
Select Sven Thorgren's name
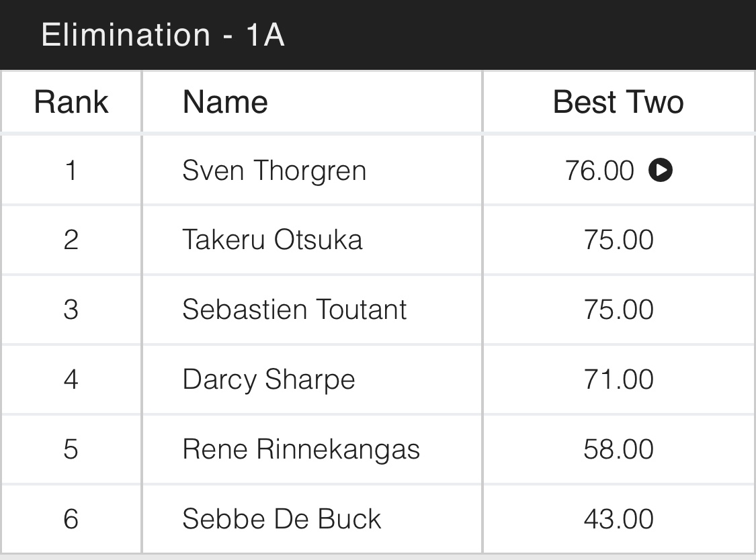[274, 171]
